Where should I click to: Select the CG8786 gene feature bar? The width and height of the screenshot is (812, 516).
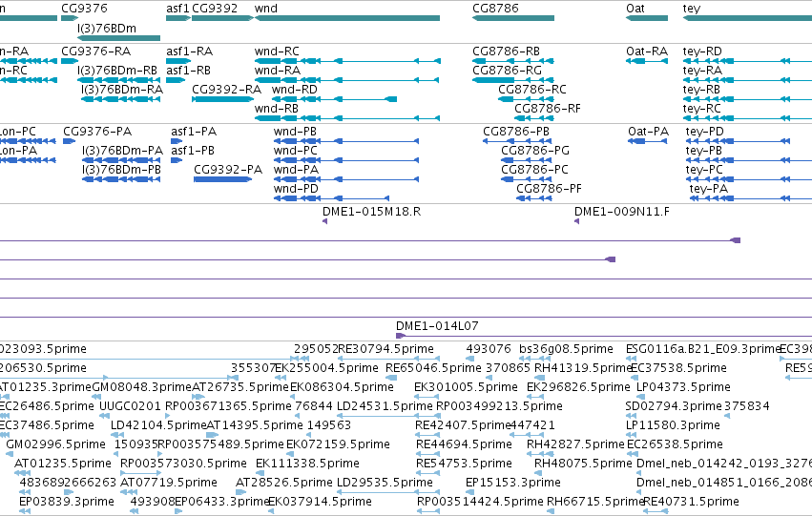(513, 18)
